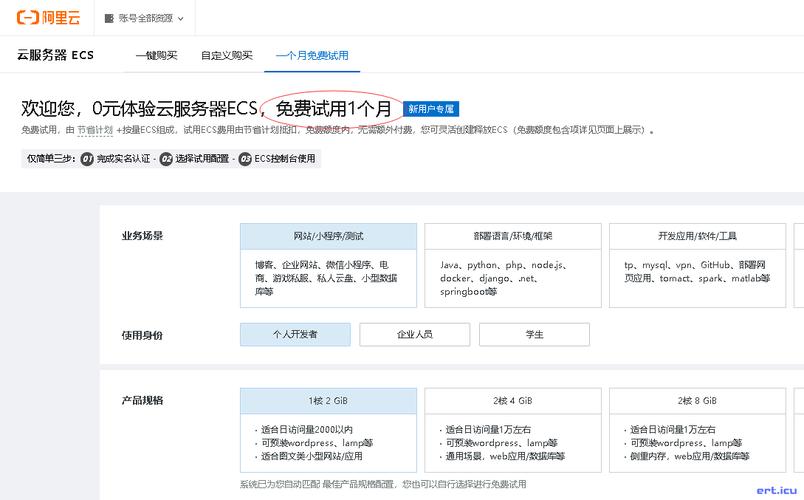
Task: Click the 使用身份 label
Action: click(142, 335)
